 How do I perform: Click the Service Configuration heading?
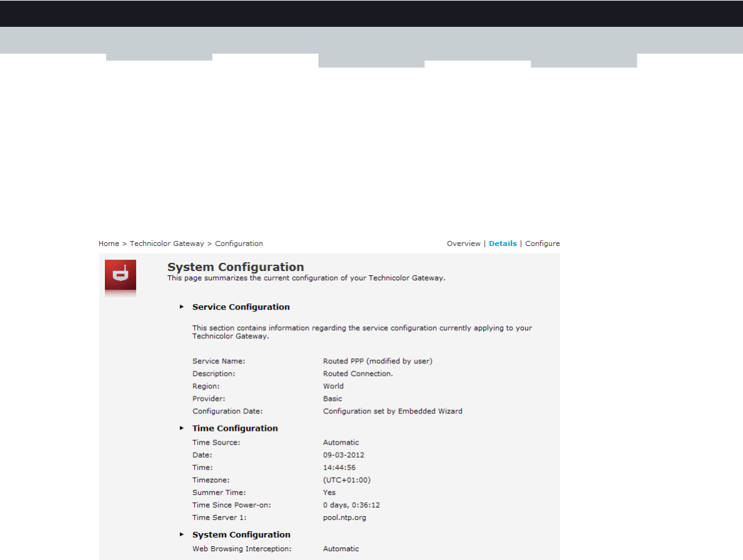(x=241, y=307)
